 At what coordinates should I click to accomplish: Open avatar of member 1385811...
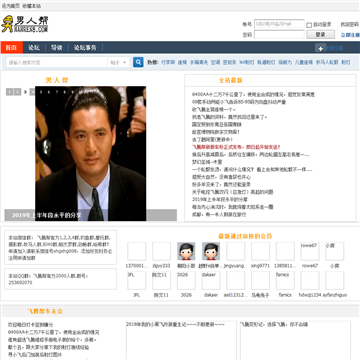[285, 251]
